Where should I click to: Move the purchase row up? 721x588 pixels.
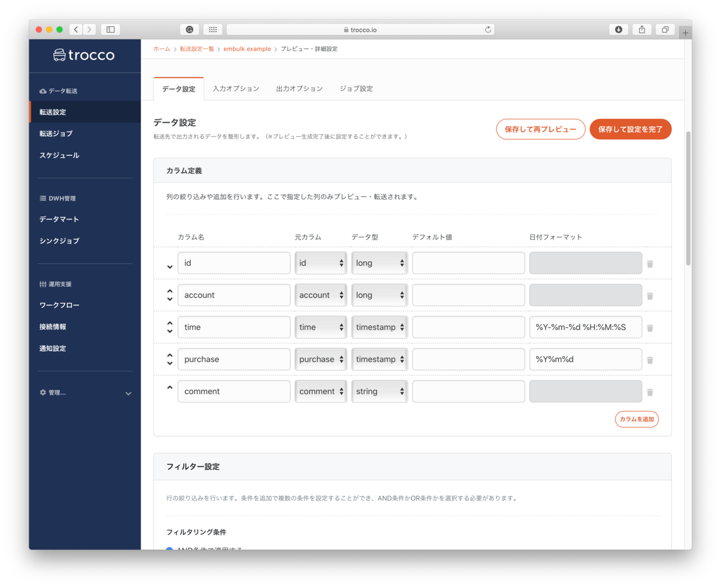point(169,355)
